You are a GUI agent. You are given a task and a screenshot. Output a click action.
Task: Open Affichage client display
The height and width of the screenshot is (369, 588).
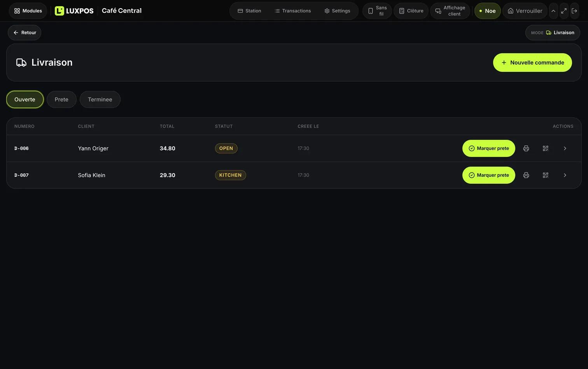click(450, 11)
